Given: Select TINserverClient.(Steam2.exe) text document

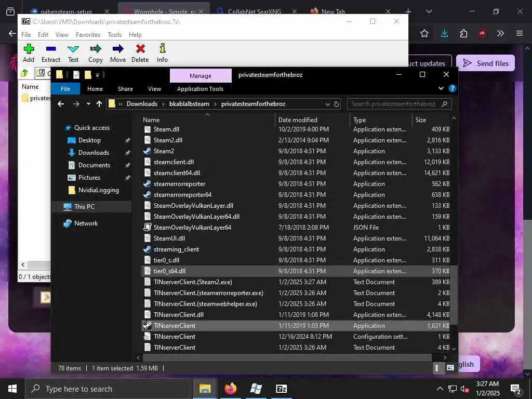Looking at the screenshot, I should point(296,282).
